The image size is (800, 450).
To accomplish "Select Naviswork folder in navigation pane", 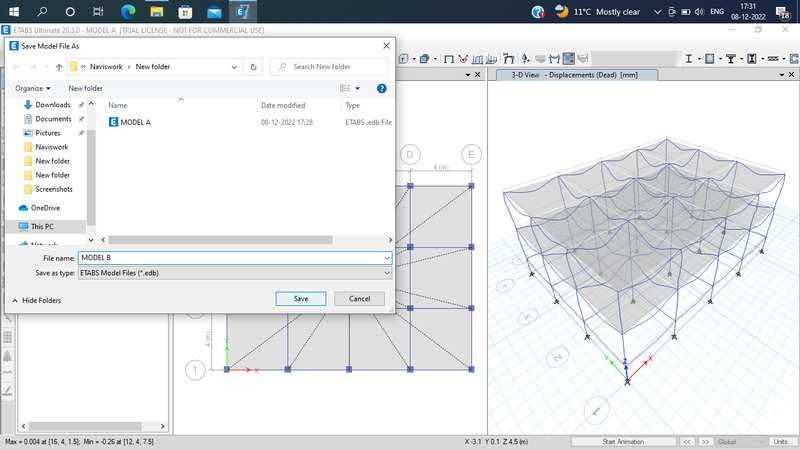I will pos(51,147).
